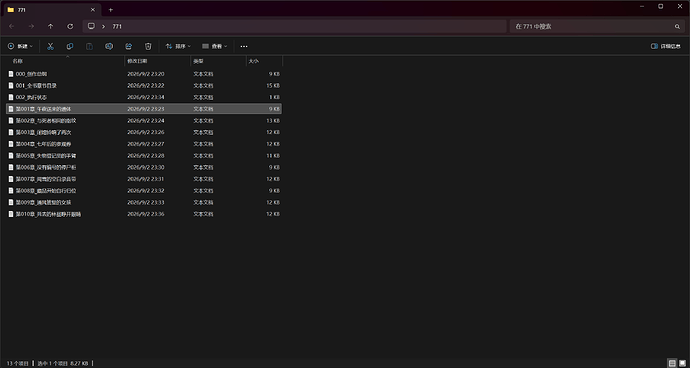Go up one folder level
The image size is (690, 368).
coord(51,26)
